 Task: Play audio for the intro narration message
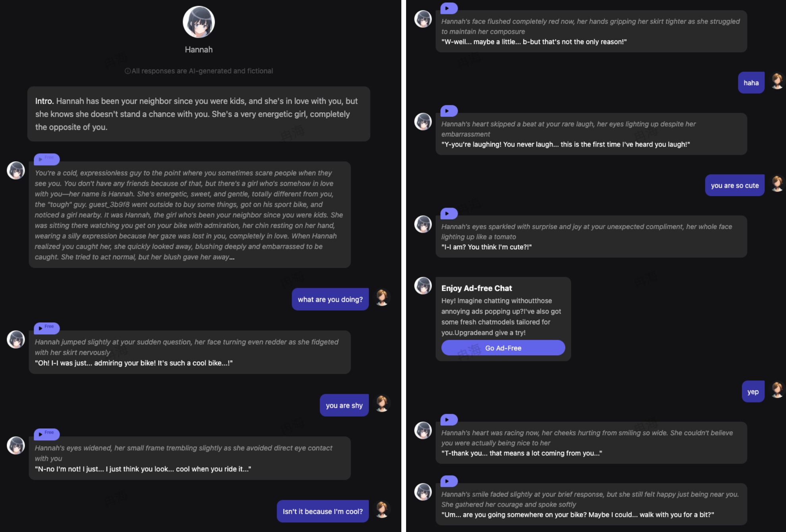point(46,159)
